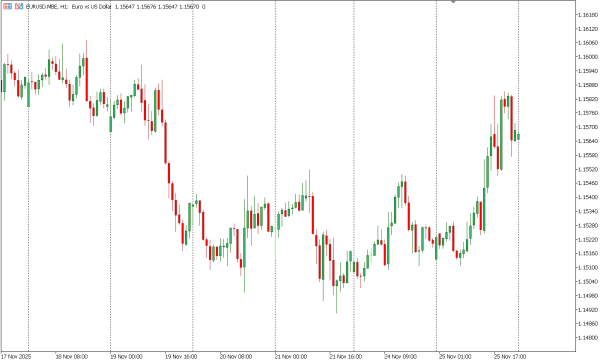The image size is (600, 361).
Task: Click the 19 Nov 00:00 time axis label
Action: 126,356
